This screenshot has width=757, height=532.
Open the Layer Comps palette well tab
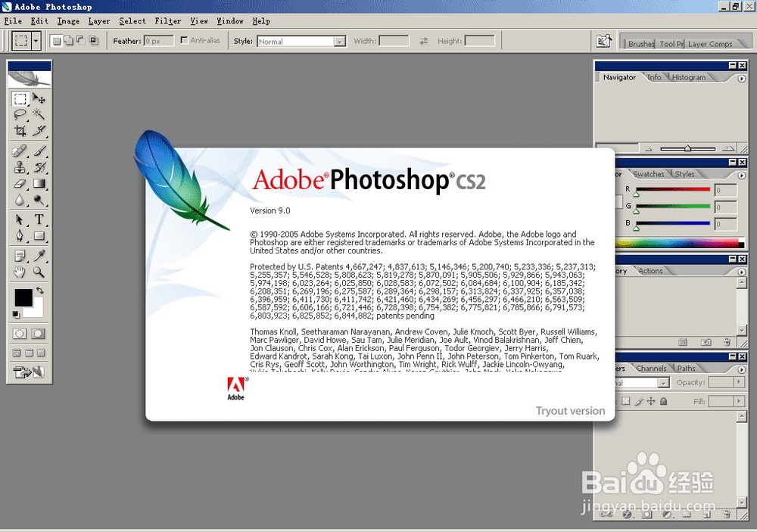pos(710,44)
